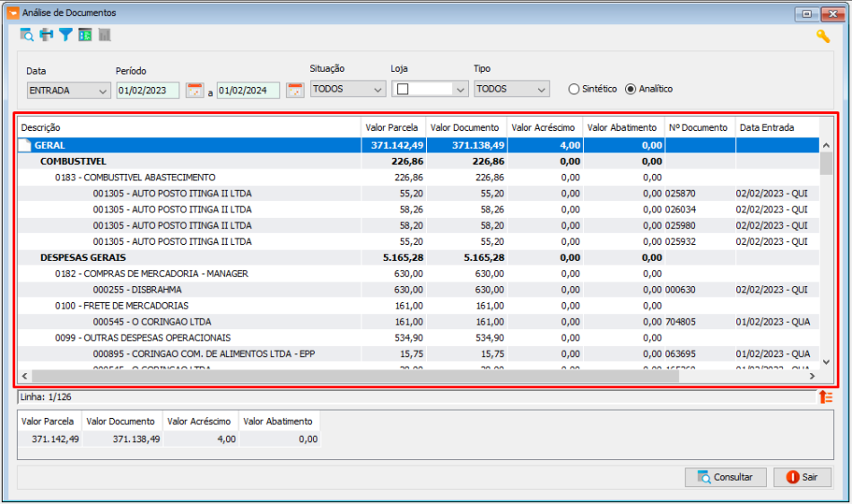The width and height of the screenshot is (852, 504).
Task: Open the Data dropdown showing ENTRADA
Action: point(68,91)
